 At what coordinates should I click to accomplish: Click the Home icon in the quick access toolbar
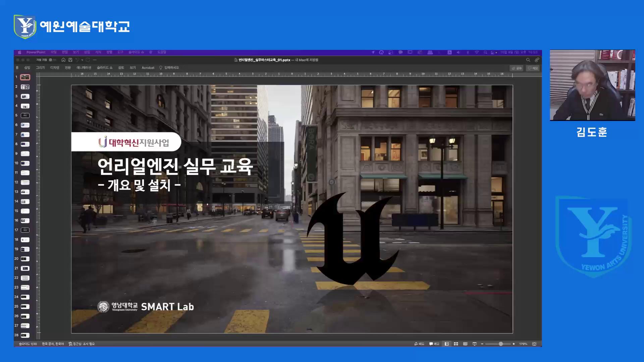pyautogui.click(x=63, y=60)
